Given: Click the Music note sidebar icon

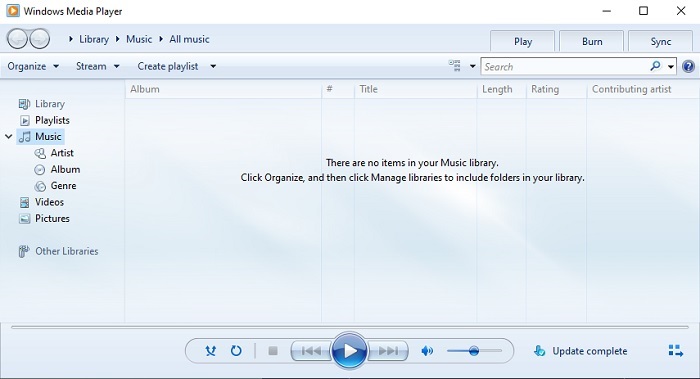Looking at the screenshot, I should [25, 137].
